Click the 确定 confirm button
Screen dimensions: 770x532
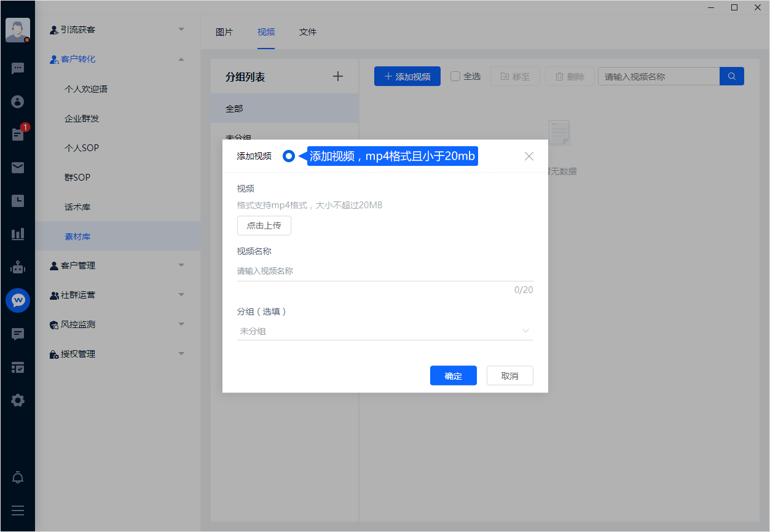point(453,376)
